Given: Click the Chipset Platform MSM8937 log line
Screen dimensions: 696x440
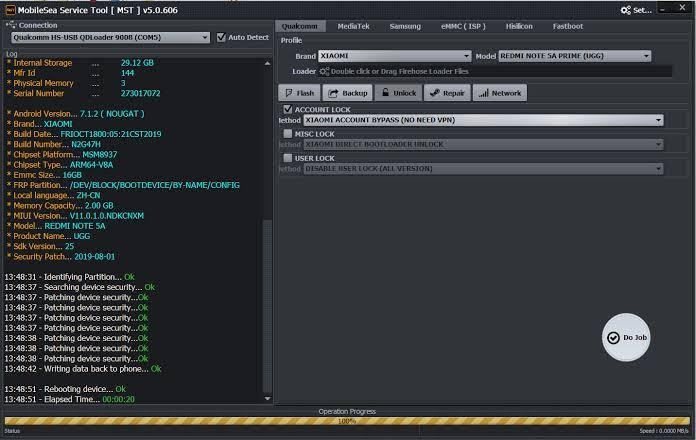Looking at the screenshot, I should pyautogui.click(x=62, y=155).
